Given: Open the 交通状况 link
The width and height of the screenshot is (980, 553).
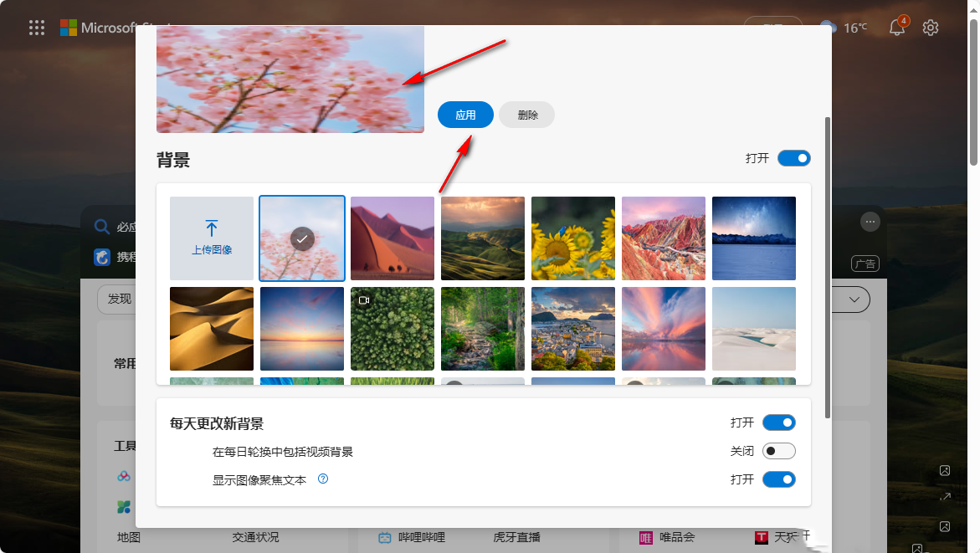Looking at the screenshot, I should (x=255, y=537).
